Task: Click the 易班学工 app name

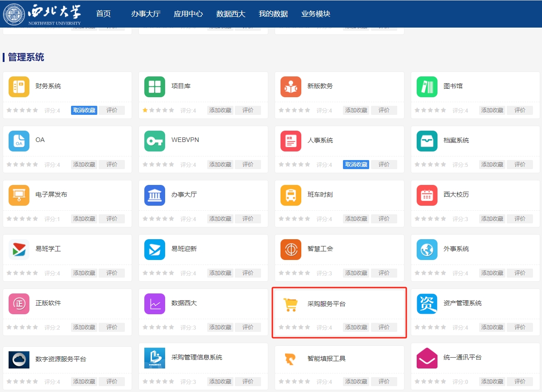Action: (x=48, y=249)
